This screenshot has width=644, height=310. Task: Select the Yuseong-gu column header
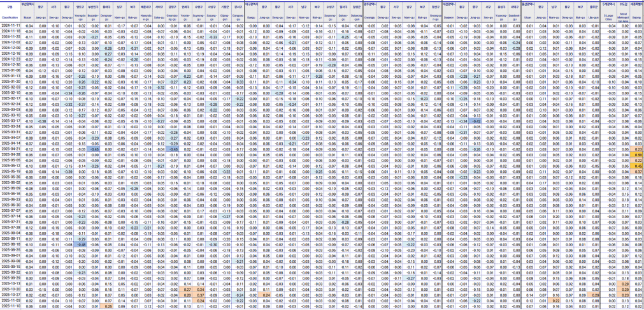[x=502, y=17]
